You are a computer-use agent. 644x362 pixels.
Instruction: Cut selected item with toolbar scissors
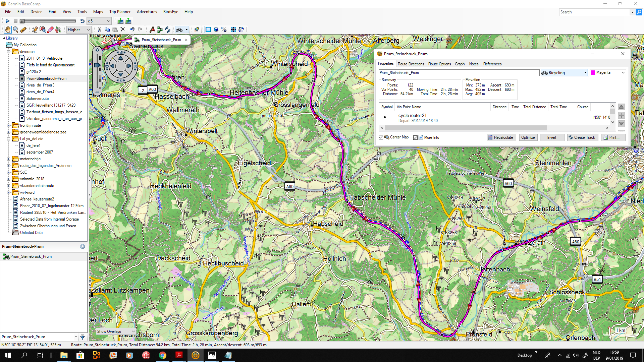pos(99,29)
